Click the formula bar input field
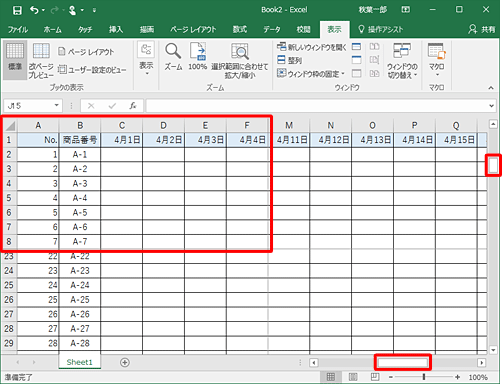This screenshot has height=384, width=502. [317, 106]
